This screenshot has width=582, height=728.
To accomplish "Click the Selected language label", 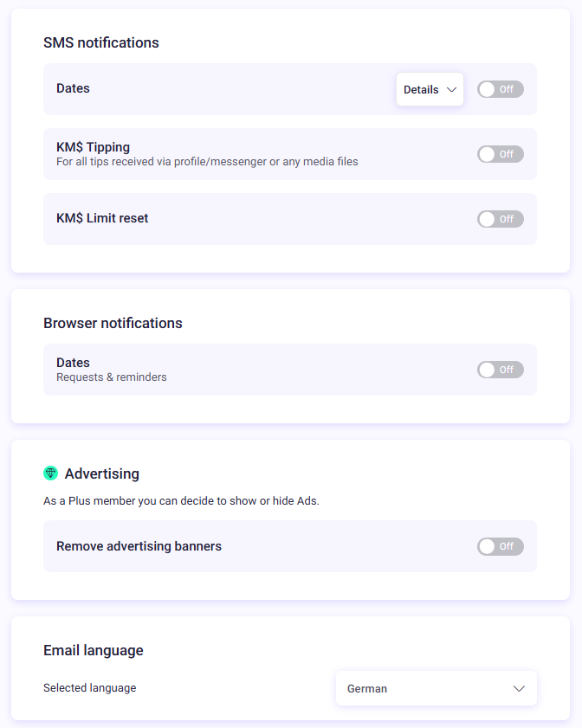I will (90, 687).
